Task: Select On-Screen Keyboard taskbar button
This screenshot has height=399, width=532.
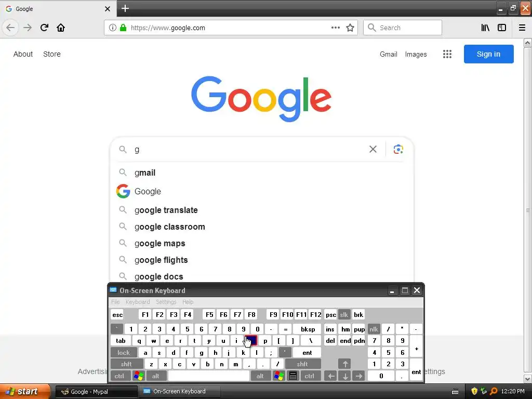Action: coord(179,392)
